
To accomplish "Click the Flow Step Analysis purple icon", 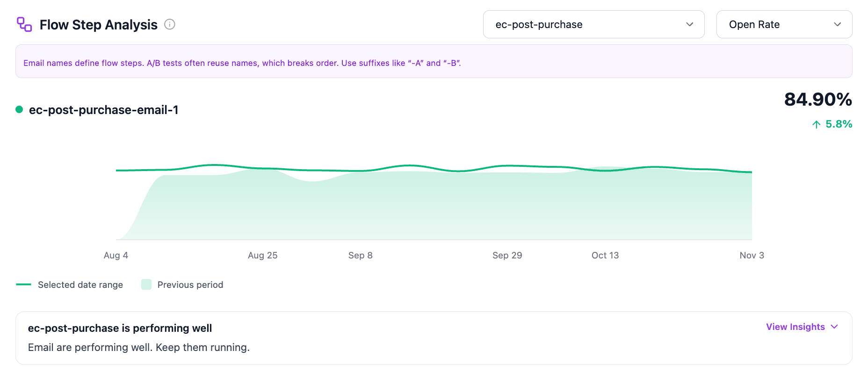I will tap(24, 24).
